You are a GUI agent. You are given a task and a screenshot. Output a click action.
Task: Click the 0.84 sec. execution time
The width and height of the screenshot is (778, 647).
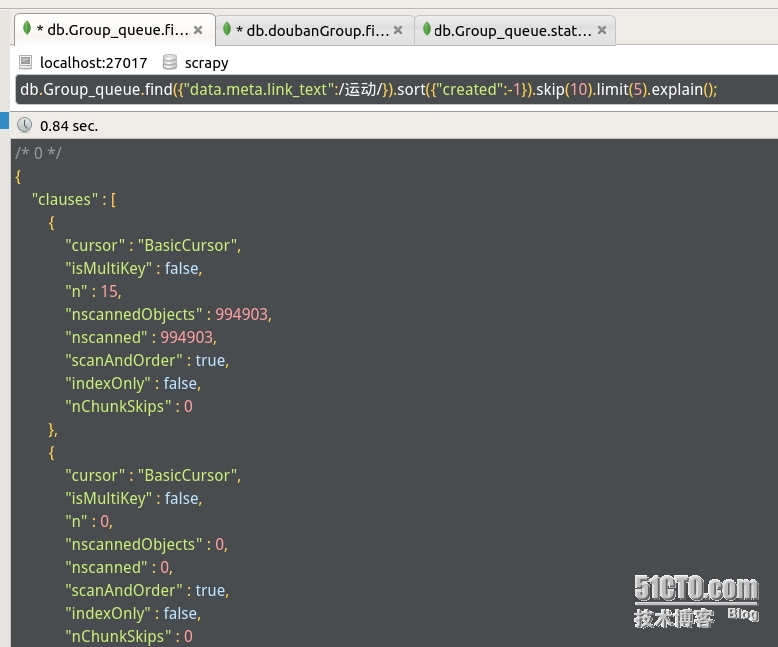(69, 126)
